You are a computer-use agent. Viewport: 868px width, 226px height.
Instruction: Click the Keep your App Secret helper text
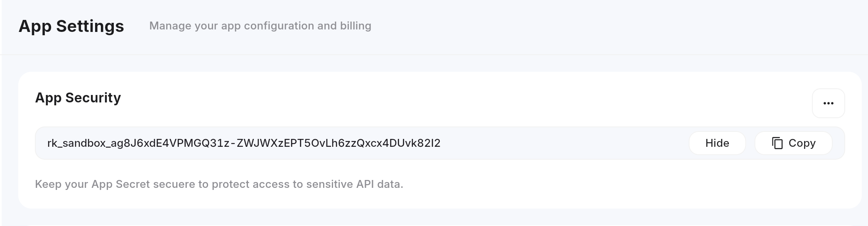219,184
